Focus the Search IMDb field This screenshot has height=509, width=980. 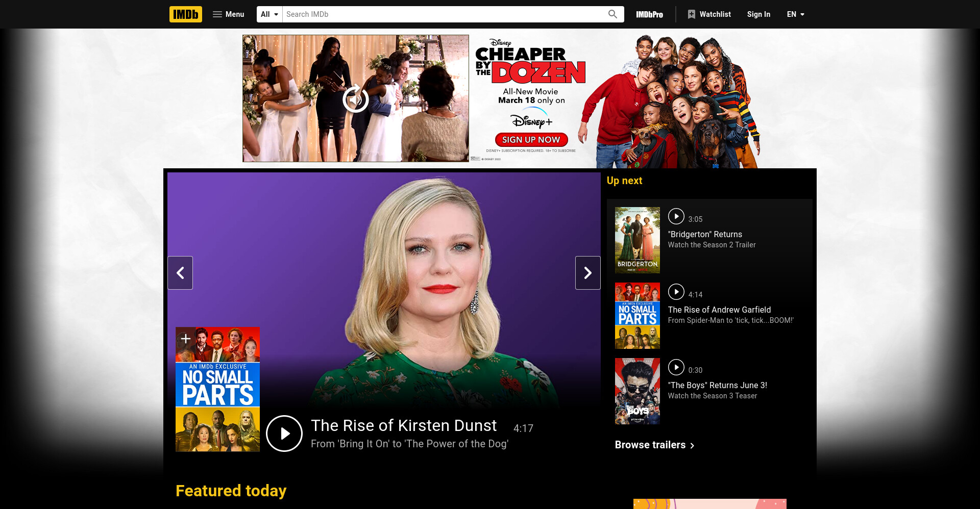[x=442, y=14]
